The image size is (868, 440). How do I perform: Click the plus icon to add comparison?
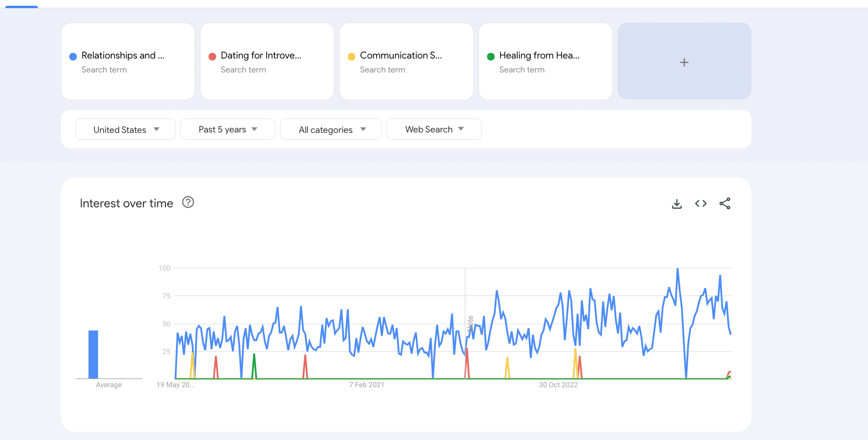pos(684,62)
